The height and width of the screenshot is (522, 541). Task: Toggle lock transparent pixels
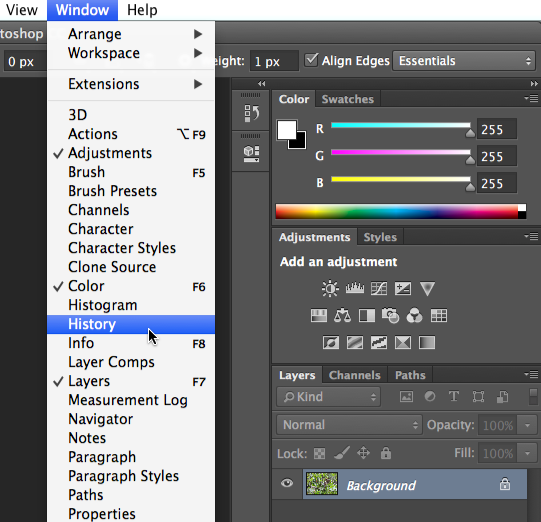tap(319, 453)
